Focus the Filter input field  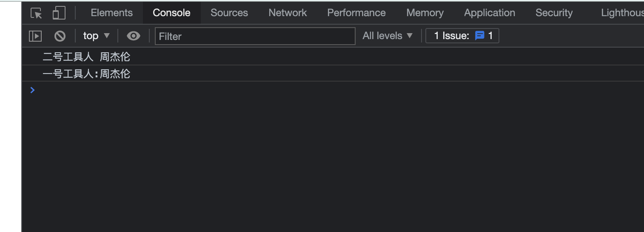[255, 36]
